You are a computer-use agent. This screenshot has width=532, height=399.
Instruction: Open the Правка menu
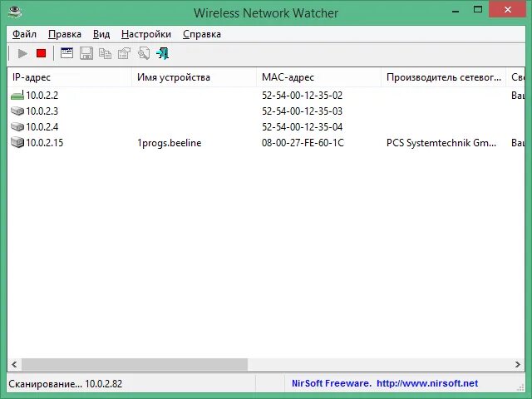click(x=65, y=34)
